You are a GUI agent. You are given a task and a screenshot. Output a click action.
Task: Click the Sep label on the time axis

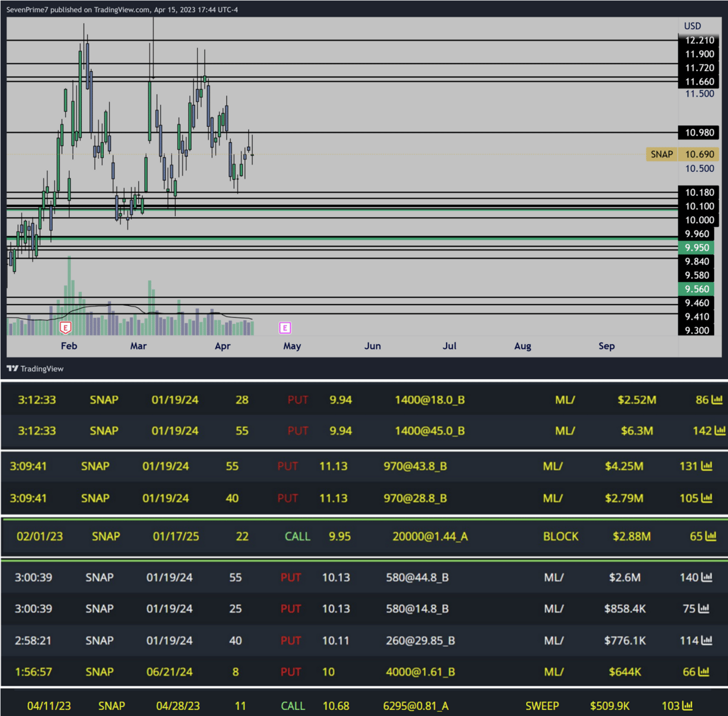click(x=607, y=346)
